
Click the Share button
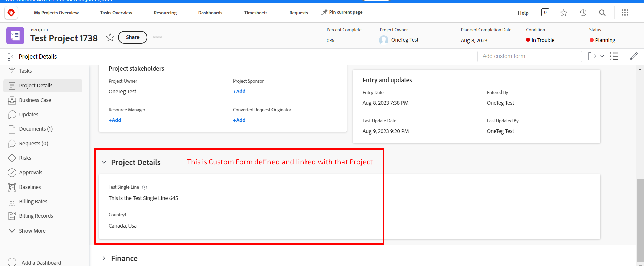pos(133,37)
